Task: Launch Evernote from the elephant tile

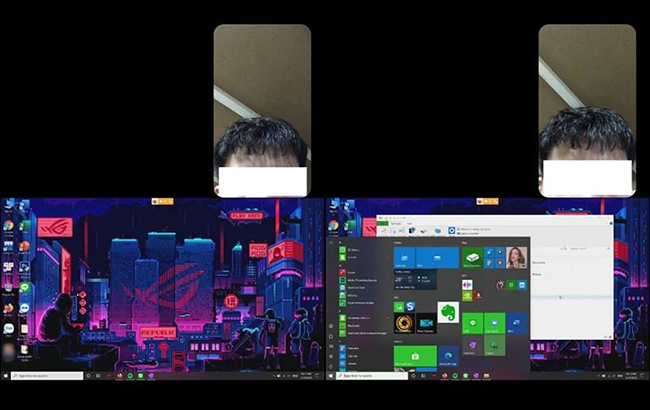Action: 448,312
